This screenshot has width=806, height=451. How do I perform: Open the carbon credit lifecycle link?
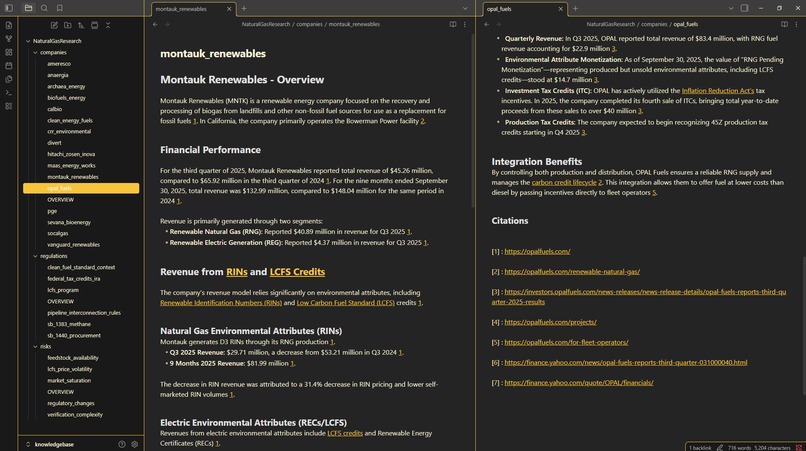click(564, 183)
